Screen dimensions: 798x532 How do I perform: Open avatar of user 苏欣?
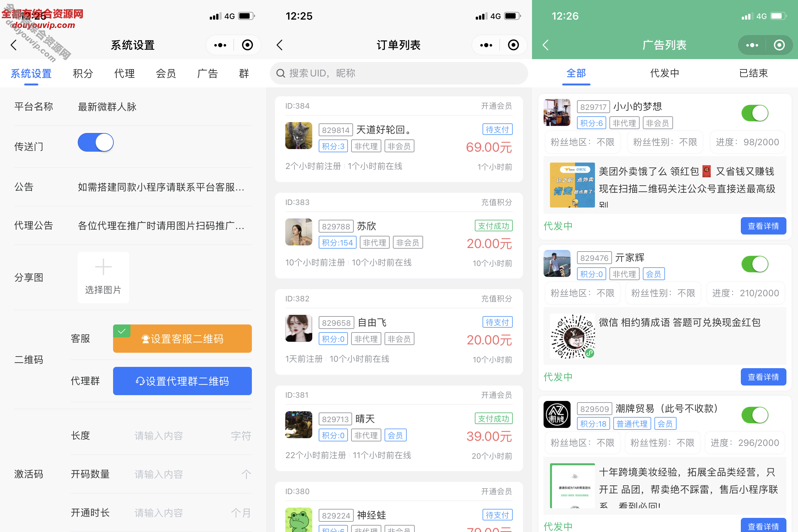click(298, 232)
